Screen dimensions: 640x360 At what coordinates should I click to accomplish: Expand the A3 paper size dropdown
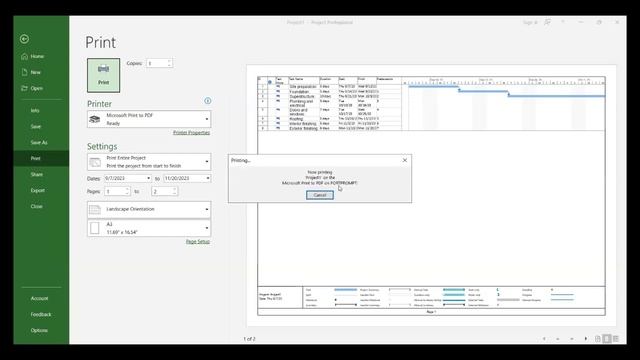[x=149, y=228]
